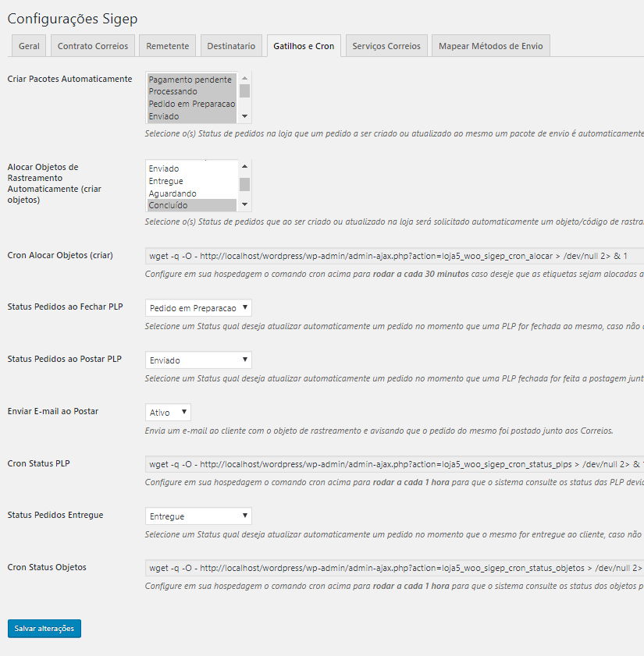Open the Enviar E-mail ao Postar dropdown

pyautogui.click(x=168, y=412)
